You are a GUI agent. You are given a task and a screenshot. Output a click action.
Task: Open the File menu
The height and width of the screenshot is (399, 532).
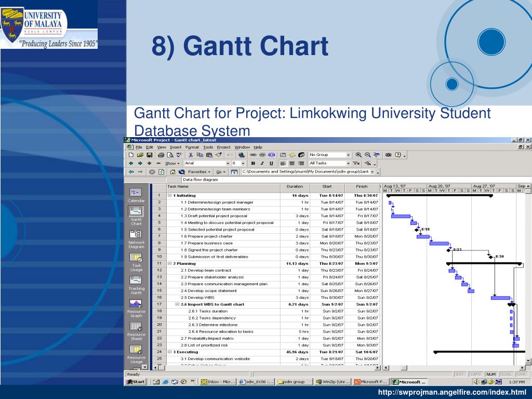pyautogui.click(x=139, y=147)
